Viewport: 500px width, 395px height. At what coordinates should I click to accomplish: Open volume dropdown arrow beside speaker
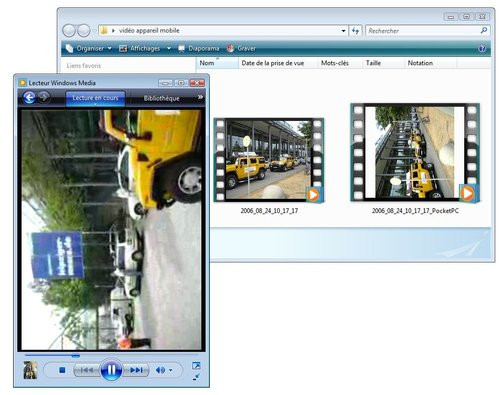(171, 370)
